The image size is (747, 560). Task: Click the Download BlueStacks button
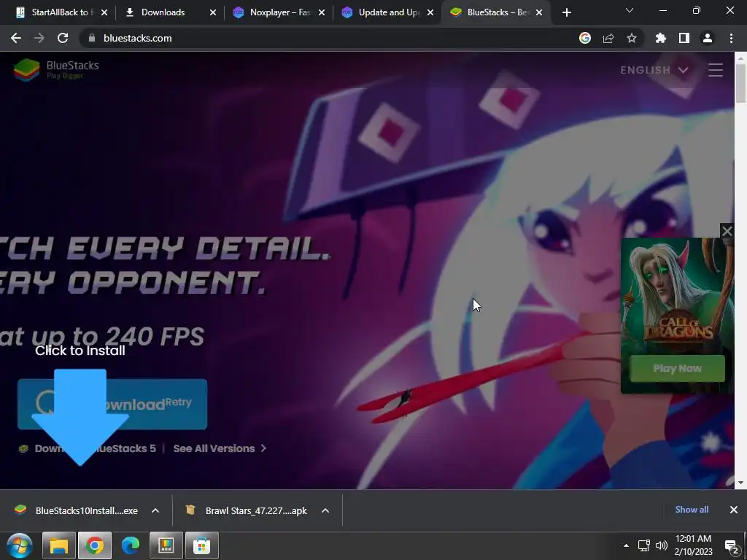(x=112, y=404)
